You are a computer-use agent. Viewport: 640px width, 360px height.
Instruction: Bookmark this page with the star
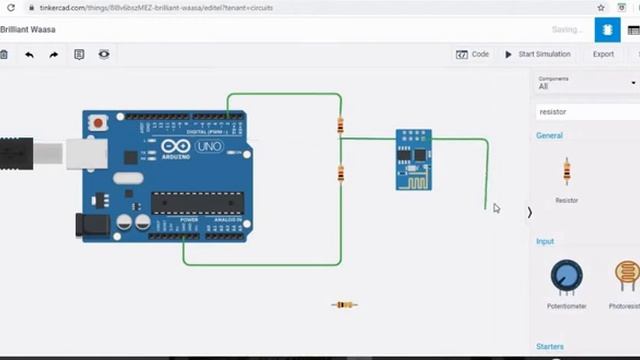[601, 8]
